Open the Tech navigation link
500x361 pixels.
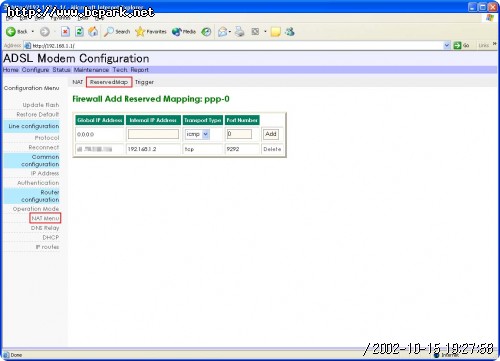click(x=120, y=70)
